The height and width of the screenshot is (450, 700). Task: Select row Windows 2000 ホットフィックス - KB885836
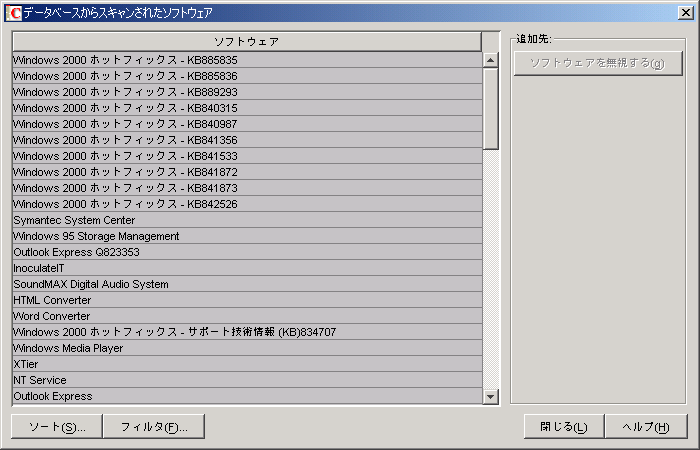247,76
